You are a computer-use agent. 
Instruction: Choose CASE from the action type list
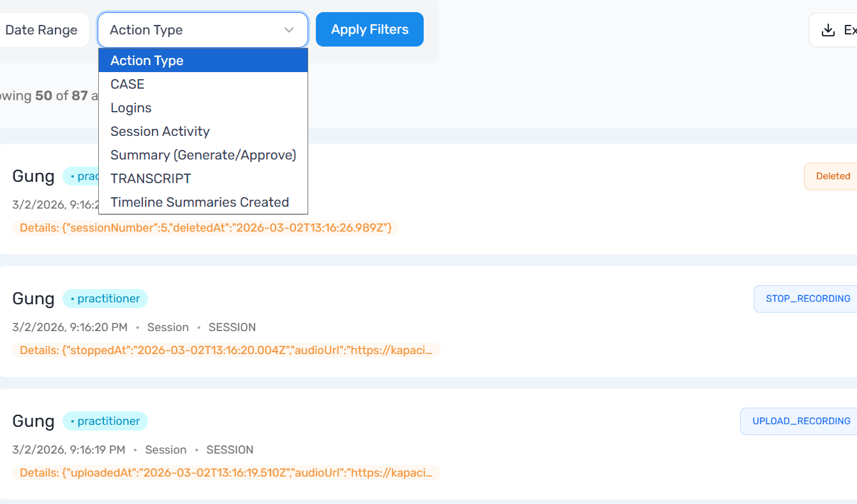(128, 84)
